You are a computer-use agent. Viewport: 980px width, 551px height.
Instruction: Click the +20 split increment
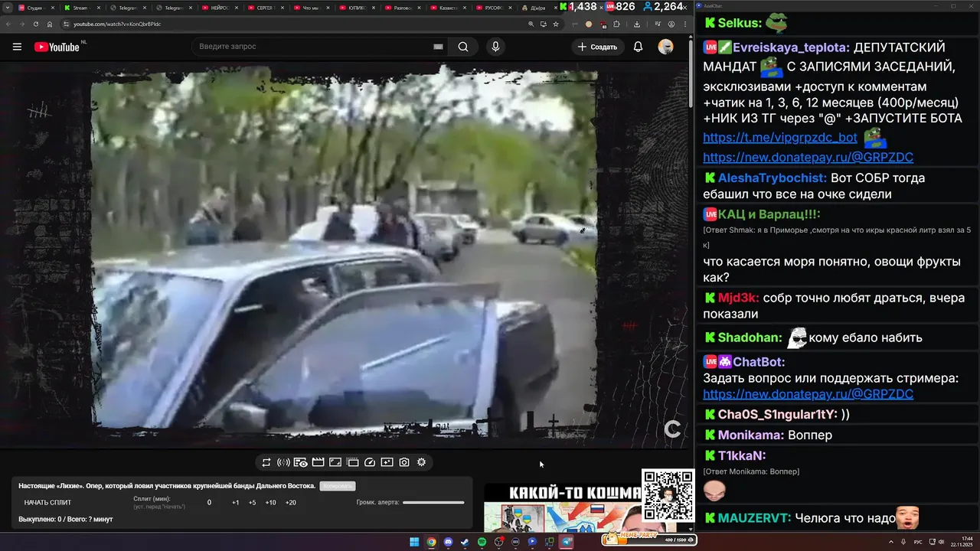(290, 503)
